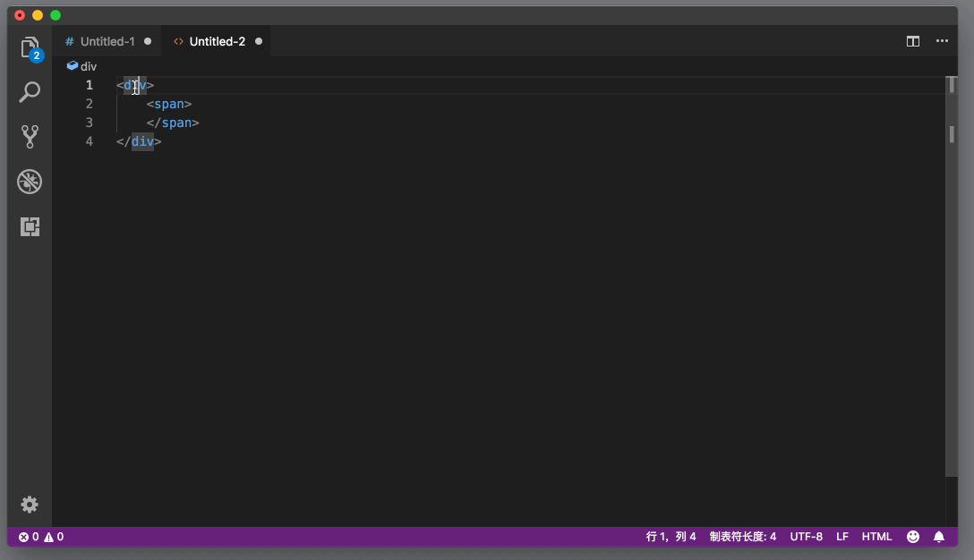Click line number 2 in gutter
Screen dimensions: 974x560
90,104
